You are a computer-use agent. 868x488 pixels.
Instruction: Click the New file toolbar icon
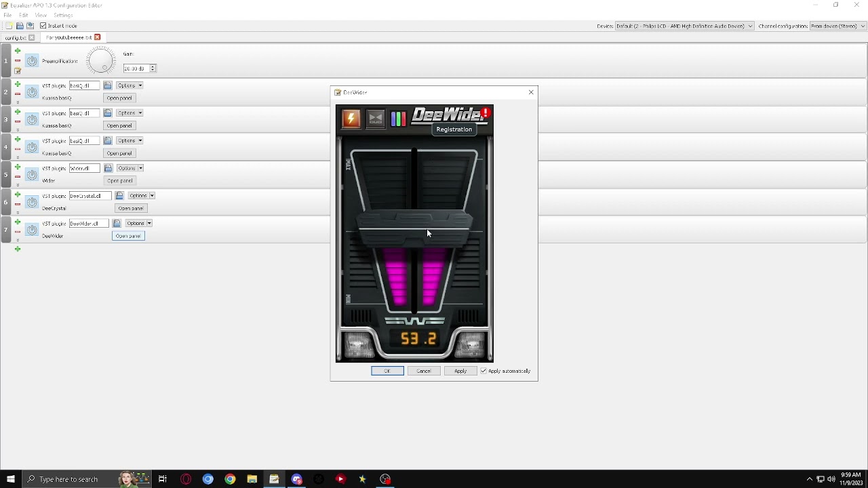pos(9,26)
